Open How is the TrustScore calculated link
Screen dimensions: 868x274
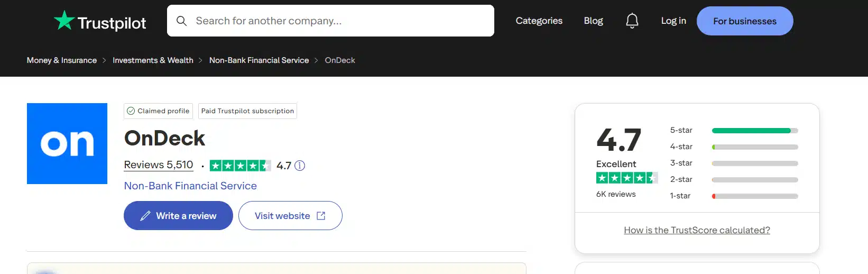tap(697, 230)
